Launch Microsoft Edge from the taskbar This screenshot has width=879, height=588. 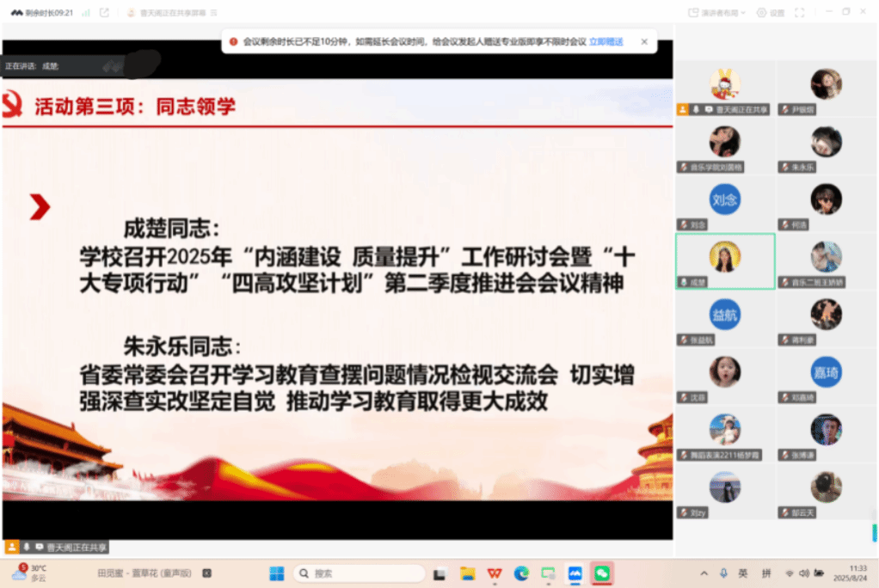521,573
